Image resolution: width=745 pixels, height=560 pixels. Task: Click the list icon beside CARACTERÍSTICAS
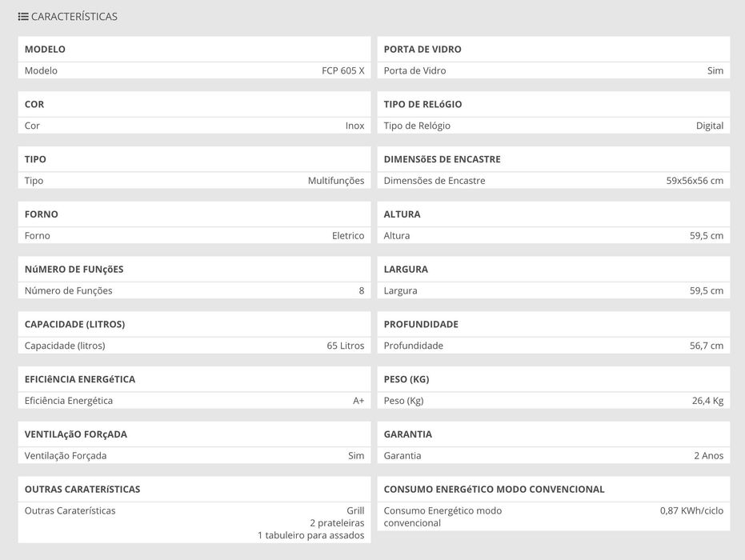(23, 16)
